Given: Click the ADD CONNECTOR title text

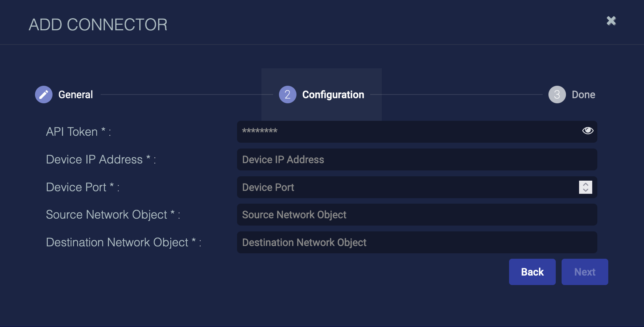Looking at the screenshot, I should pos(98,25).
